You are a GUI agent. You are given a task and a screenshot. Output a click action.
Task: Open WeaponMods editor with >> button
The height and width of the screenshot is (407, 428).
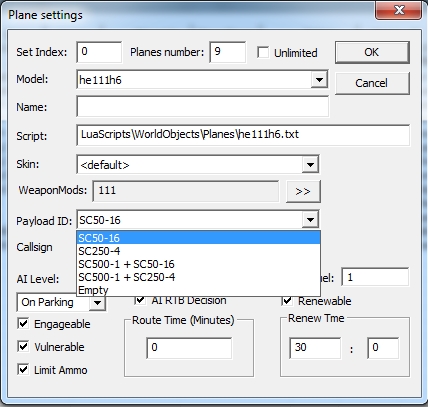[303, 191]
